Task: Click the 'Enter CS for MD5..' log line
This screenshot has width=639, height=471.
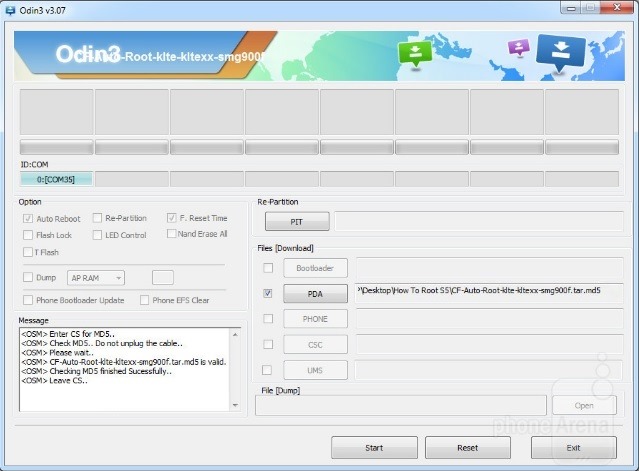Action: point(68,334)
